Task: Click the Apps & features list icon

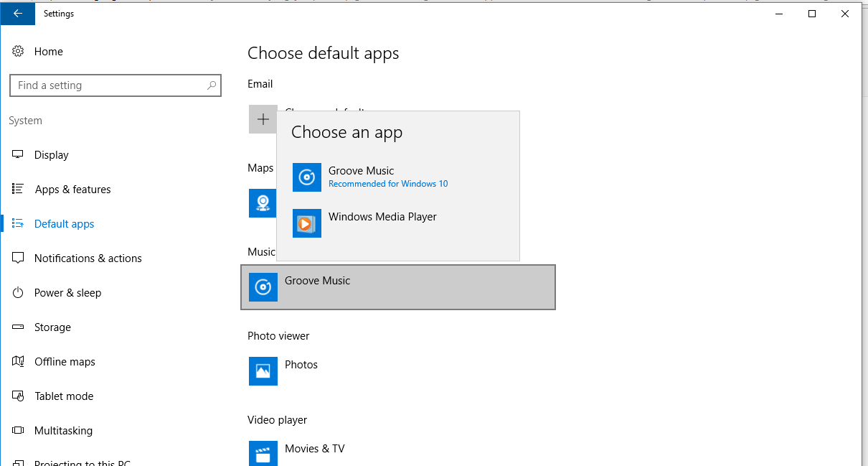Action: (18, 190)
